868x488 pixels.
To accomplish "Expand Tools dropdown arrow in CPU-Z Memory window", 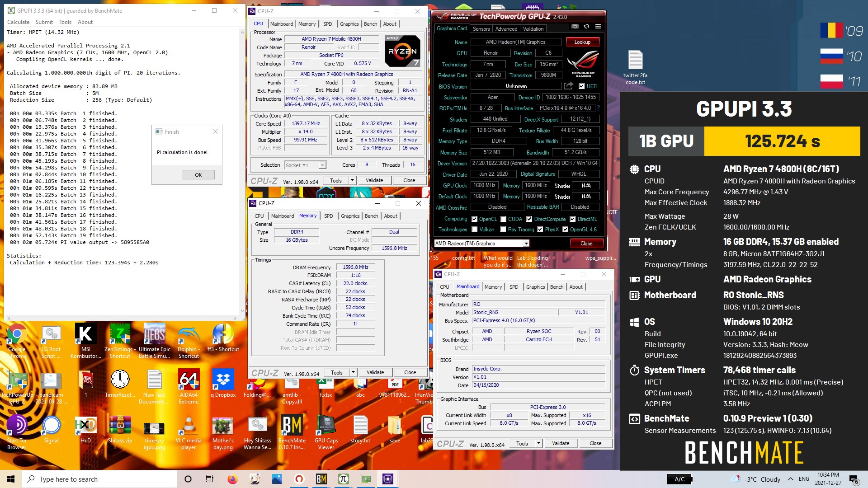I will tap(353, 372).
